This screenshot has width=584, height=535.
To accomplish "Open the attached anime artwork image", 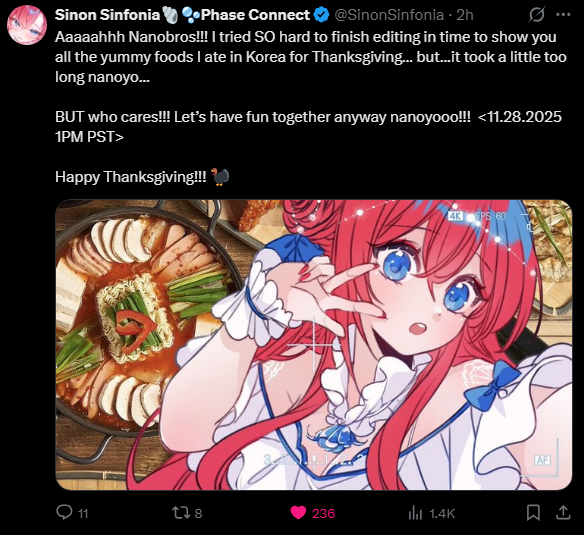I will click(x=314, y=345).
